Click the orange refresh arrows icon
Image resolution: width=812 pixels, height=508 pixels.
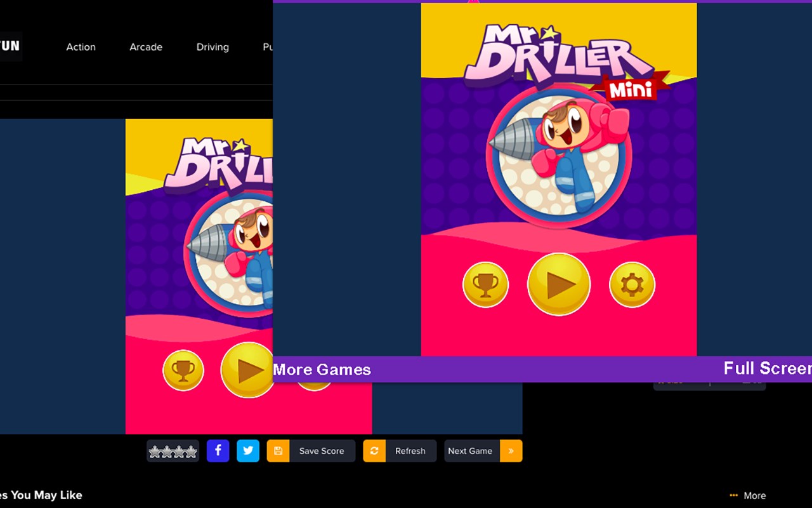(x=374, y=451)
